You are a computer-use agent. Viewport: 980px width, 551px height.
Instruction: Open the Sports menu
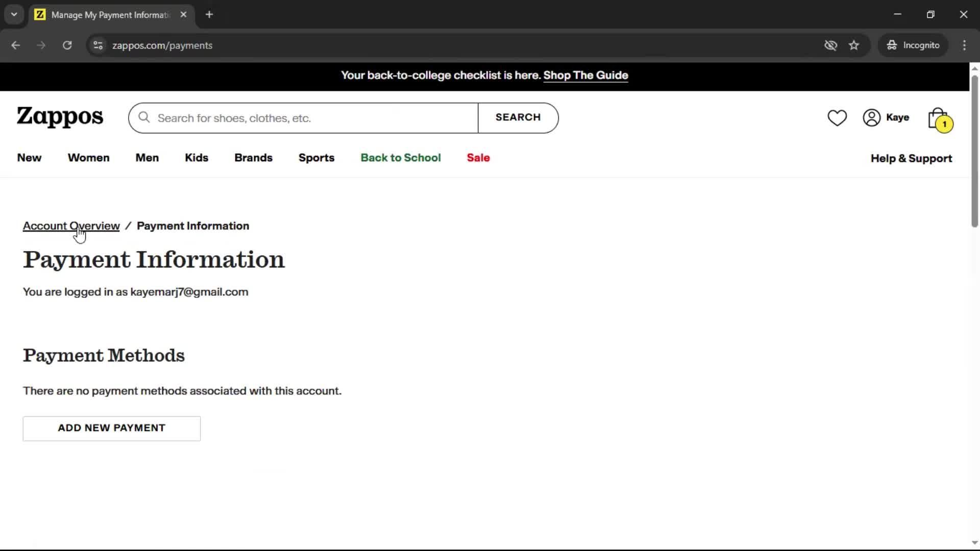[316, 158]
